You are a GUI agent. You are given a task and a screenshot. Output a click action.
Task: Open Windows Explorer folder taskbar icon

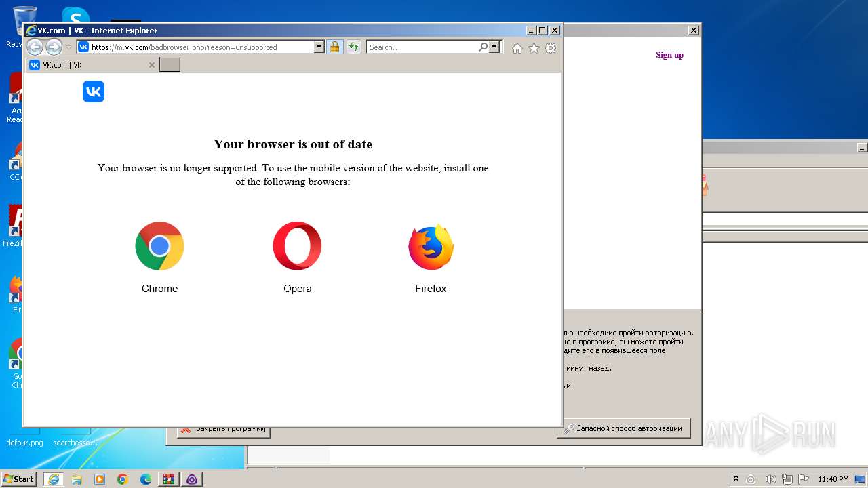(x=77, y=479)
